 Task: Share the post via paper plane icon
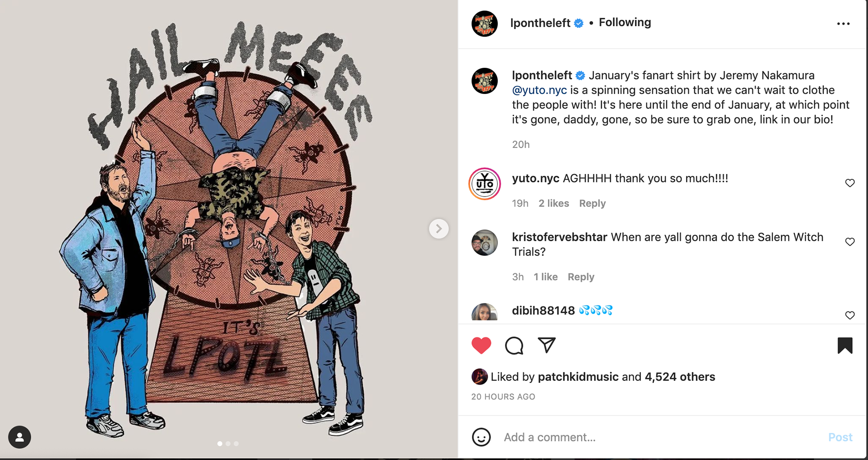pos(547,345)
